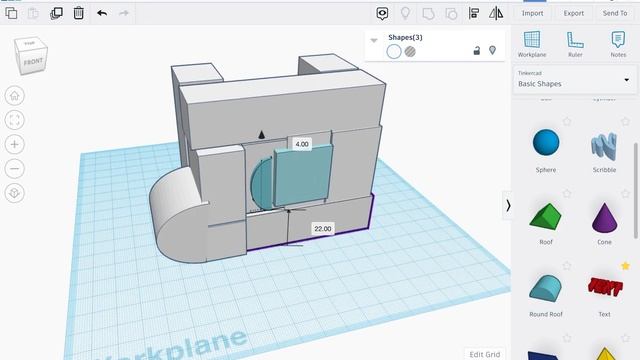Click the Paste icon in the toolbar
Image resolution: width=640 pixels, height=360 pixels.
tap(33, 13)
